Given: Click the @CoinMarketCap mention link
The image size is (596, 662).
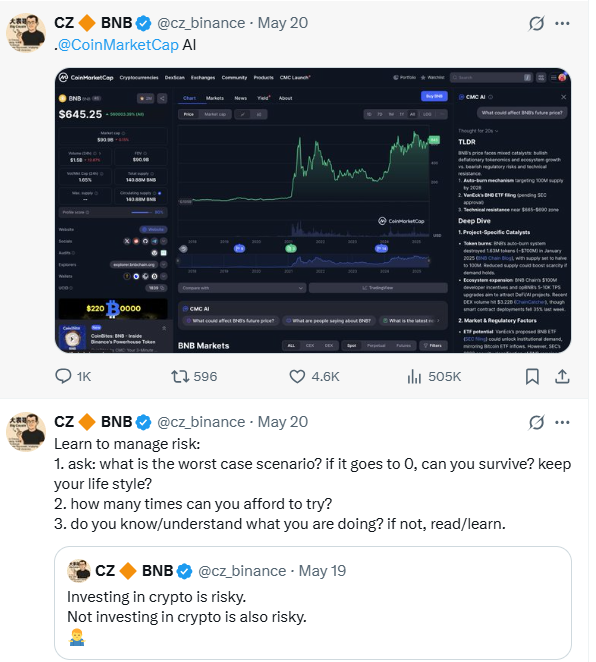Looking at the screenshot, I should coord(118,45).
